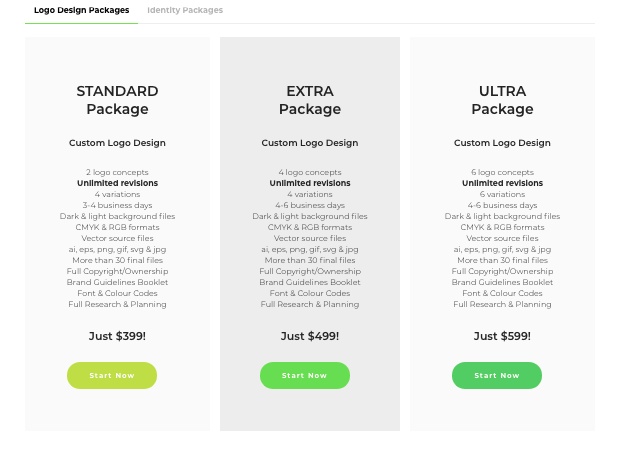Image resolution: width=624 pixels, height=454 pixels.
Task: Click Brand Guidelines Booklet in ULTRA column
Action: [x=502, y=282]
